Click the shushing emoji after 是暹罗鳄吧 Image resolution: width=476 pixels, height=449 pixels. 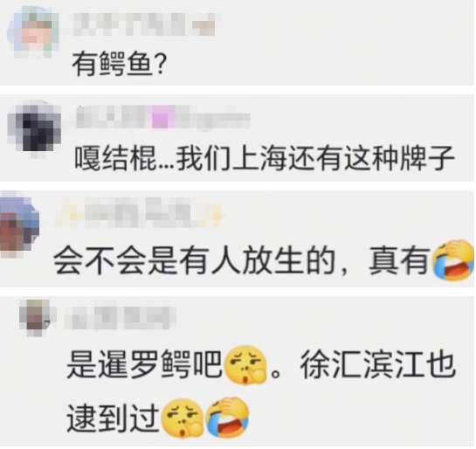click(x=245, y=365)
